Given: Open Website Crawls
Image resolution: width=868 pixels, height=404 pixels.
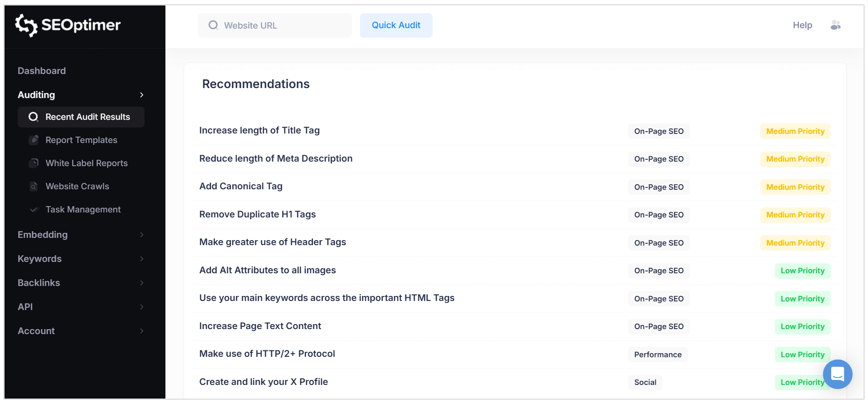Looking at the screenshot, I should point(77,187).
